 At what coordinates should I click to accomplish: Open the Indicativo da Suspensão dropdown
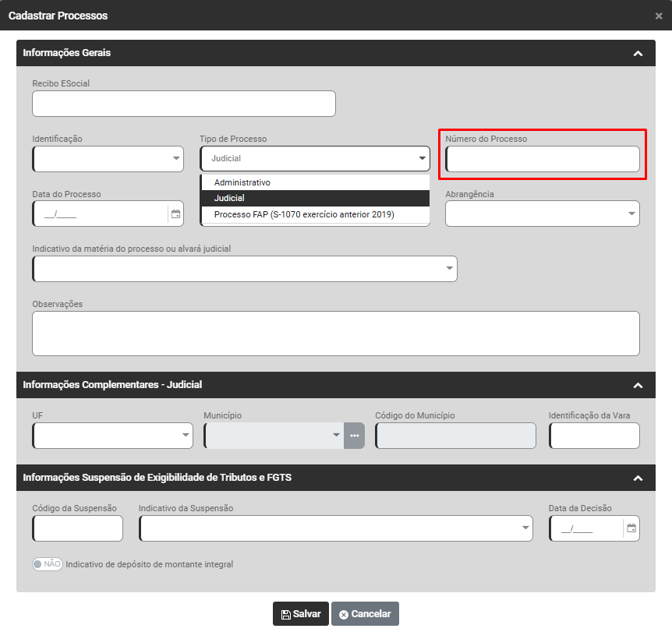(x=336, y=528)
